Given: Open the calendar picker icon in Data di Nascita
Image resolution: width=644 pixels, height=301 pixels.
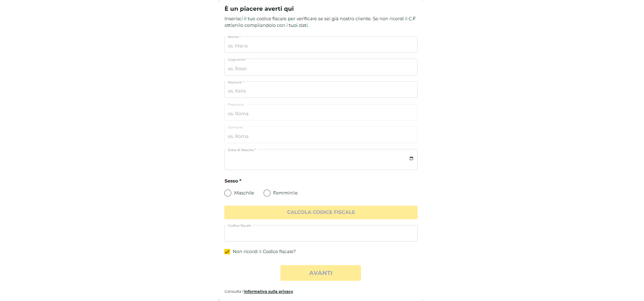Looking at the screenshot, I should tap(411, 159).
